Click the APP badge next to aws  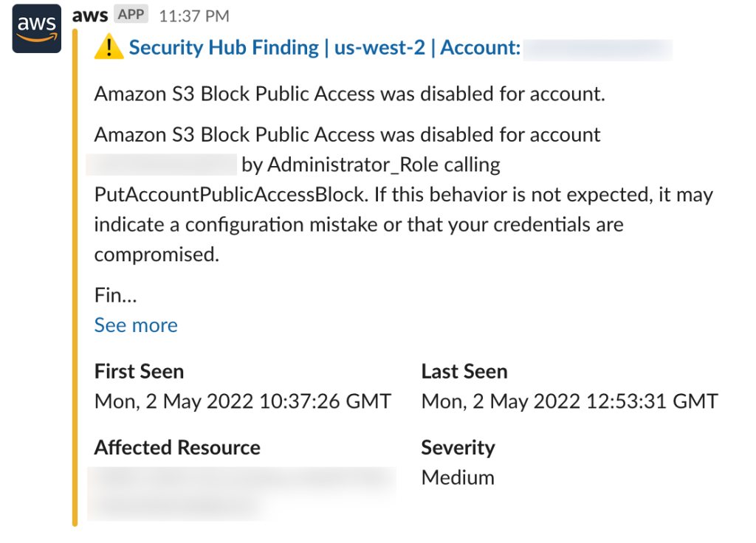[130, 13]
